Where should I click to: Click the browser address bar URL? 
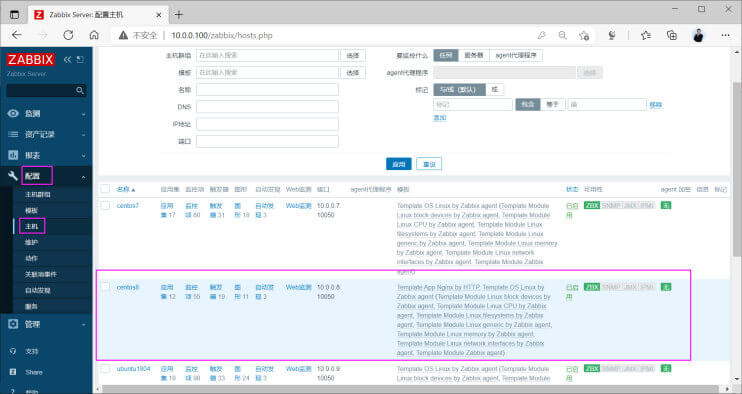point(221,35)
